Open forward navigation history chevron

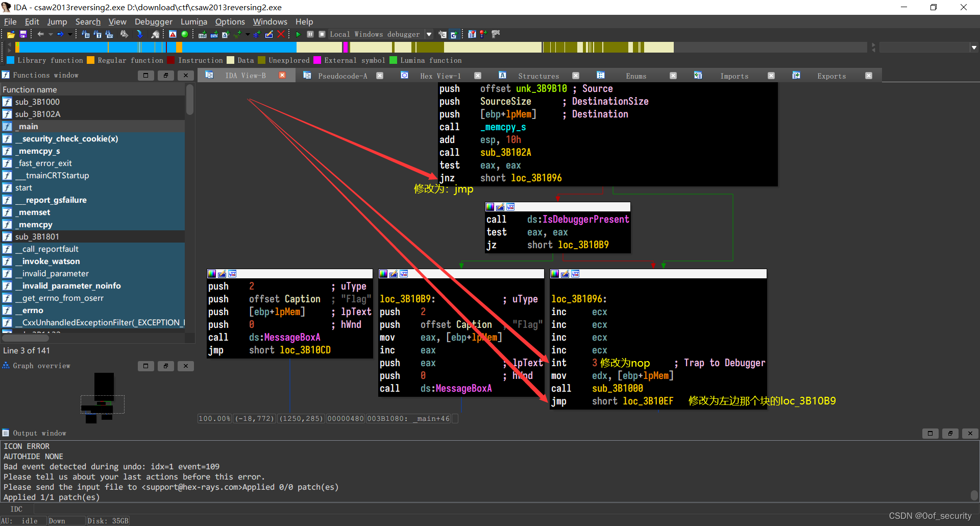(x=69, y=34)
